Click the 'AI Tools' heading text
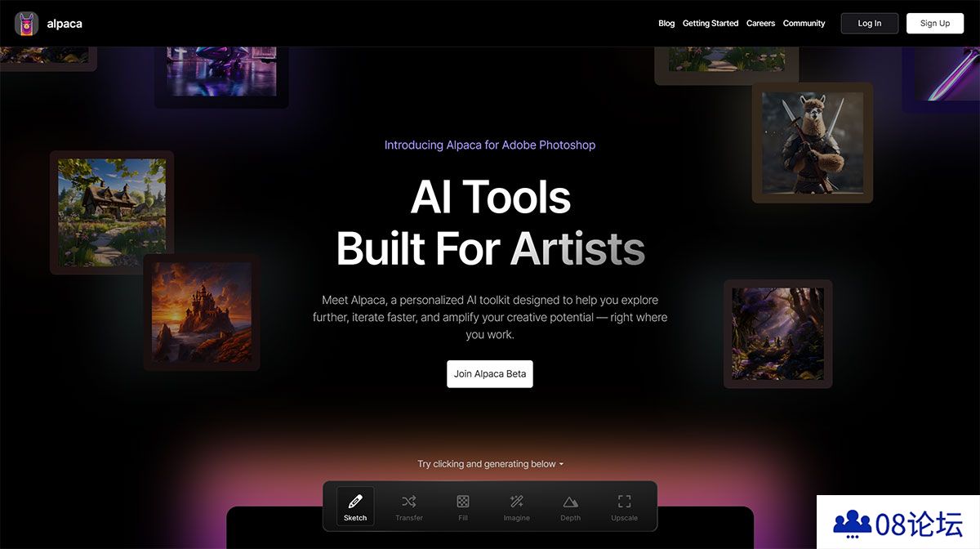 (490, 197)
